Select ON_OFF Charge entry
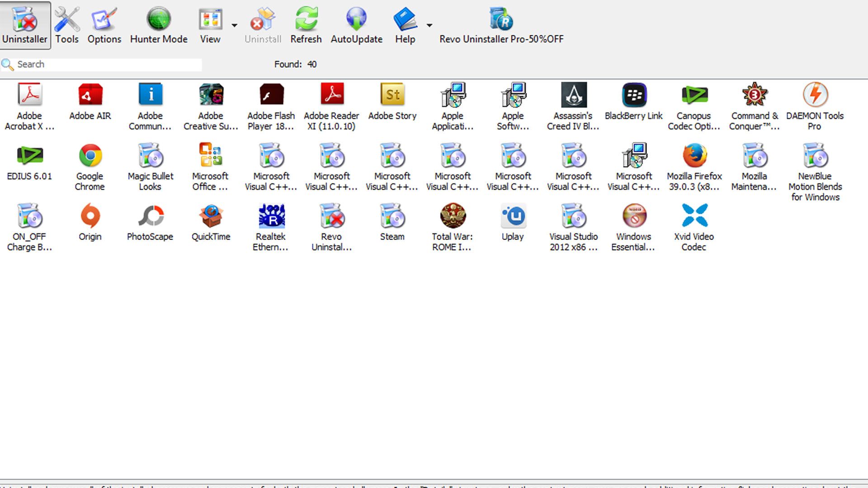 coord(29,227)
